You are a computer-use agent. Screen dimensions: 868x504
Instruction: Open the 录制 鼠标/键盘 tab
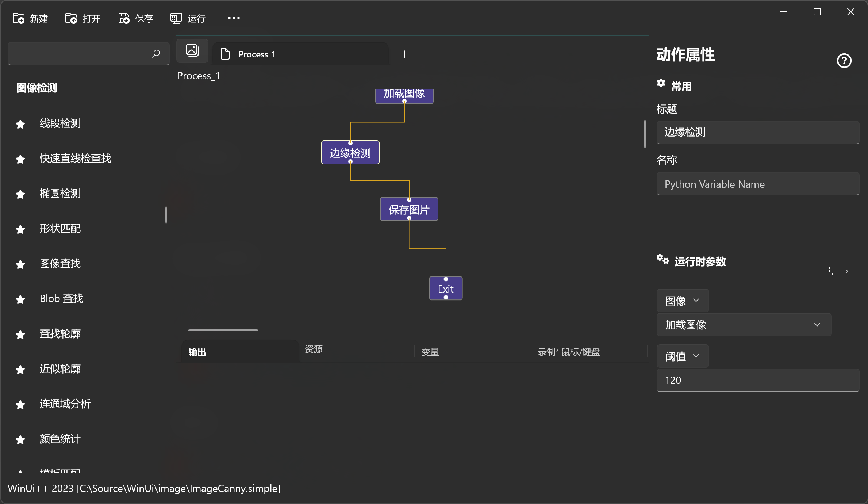click(568, 352)
